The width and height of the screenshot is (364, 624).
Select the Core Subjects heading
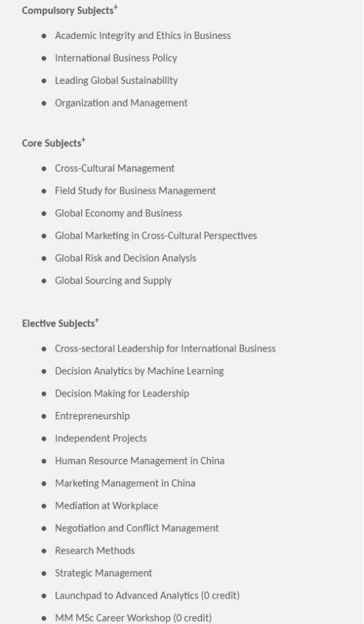pos(54,143)
